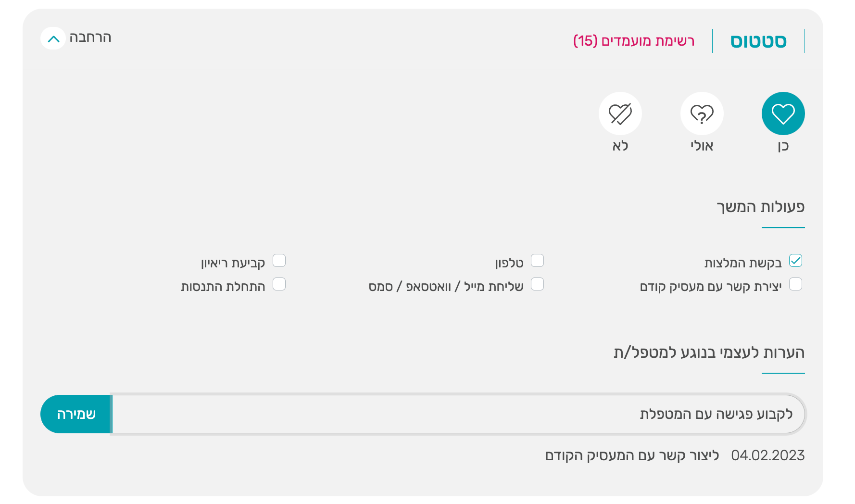Click the 'אולי' label text
This screenshot has width=855, height=504.
702,146
